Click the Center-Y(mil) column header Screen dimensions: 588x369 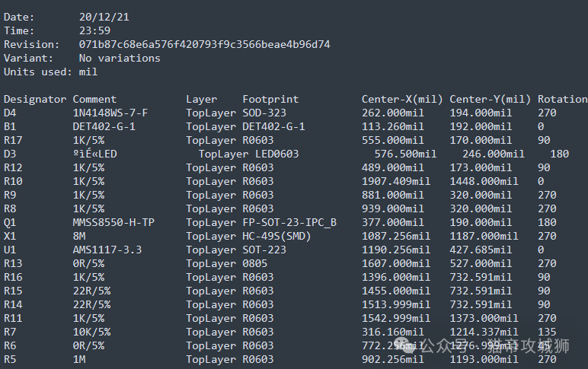tap(490, 99)
